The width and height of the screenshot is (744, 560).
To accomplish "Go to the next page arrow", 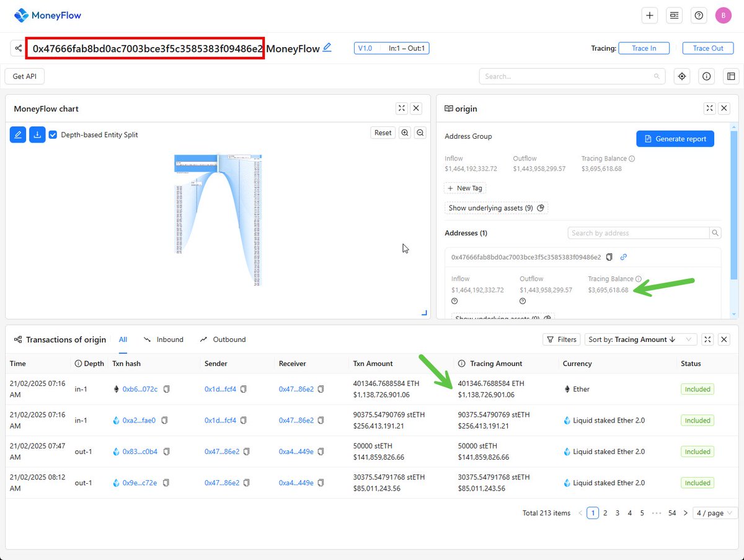I will point(685,513).
